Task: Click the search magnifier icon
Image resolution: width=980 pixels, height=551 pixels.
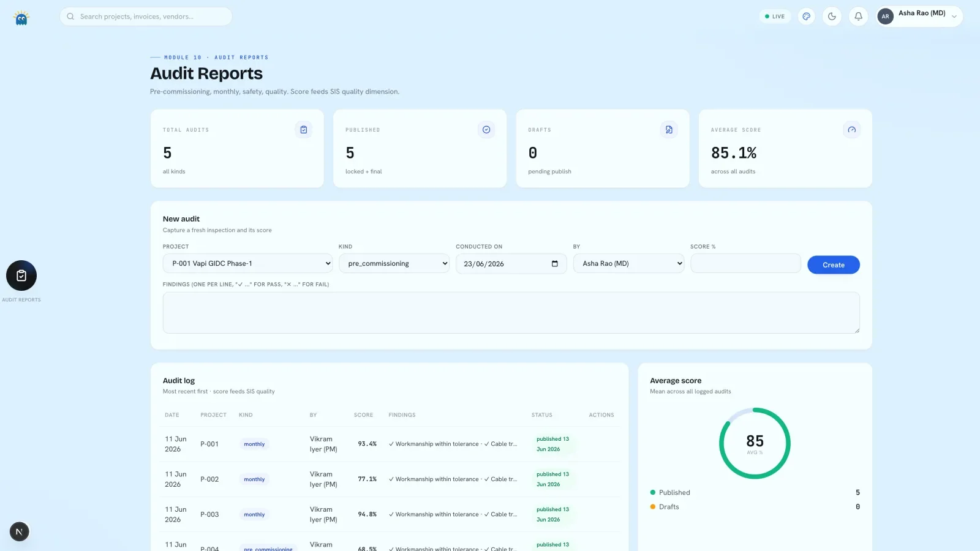Action: pyautogui.click(x=70, y=17)
